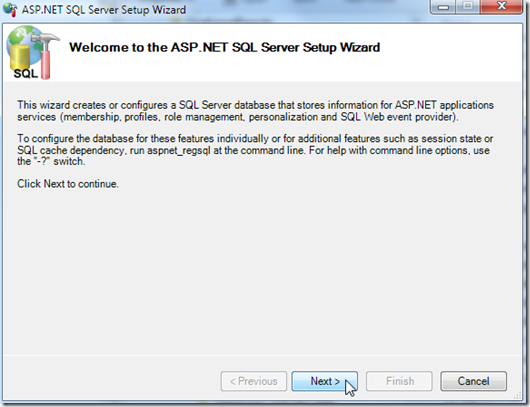Minimize the Setup Wizard window
The height and width of the screenshot is (407, 530).
click(443, 7)
